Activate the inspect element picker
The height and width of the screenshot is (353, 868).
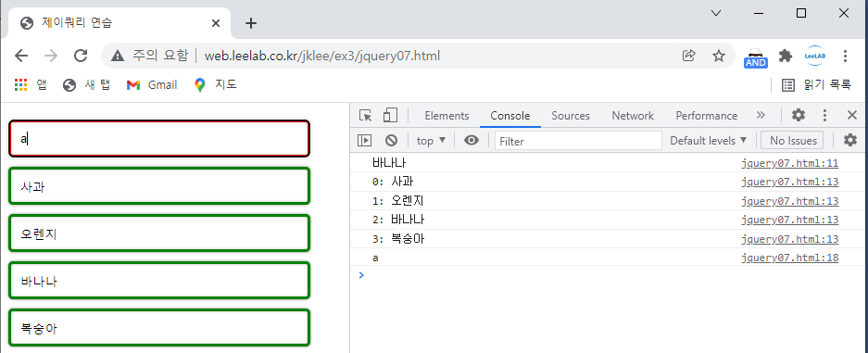pos(365,115)
